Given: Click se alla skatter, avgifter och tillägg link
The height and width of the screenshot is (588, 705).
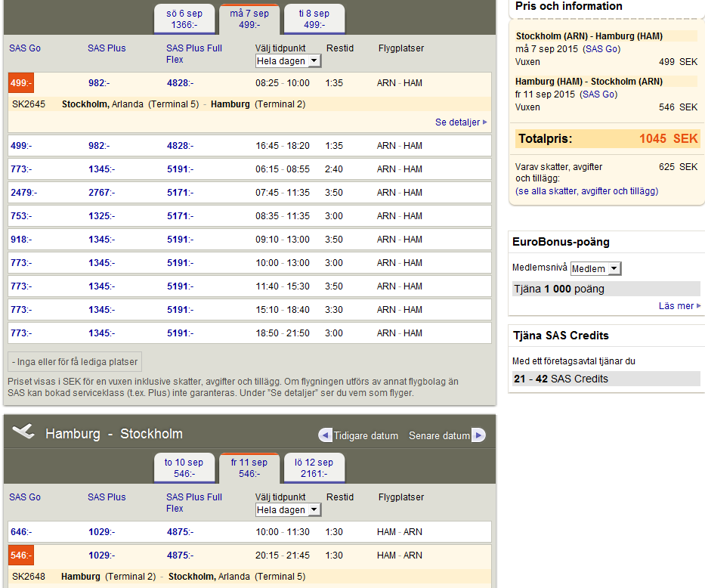Looking at the screenshot, I should coord(587,191).
